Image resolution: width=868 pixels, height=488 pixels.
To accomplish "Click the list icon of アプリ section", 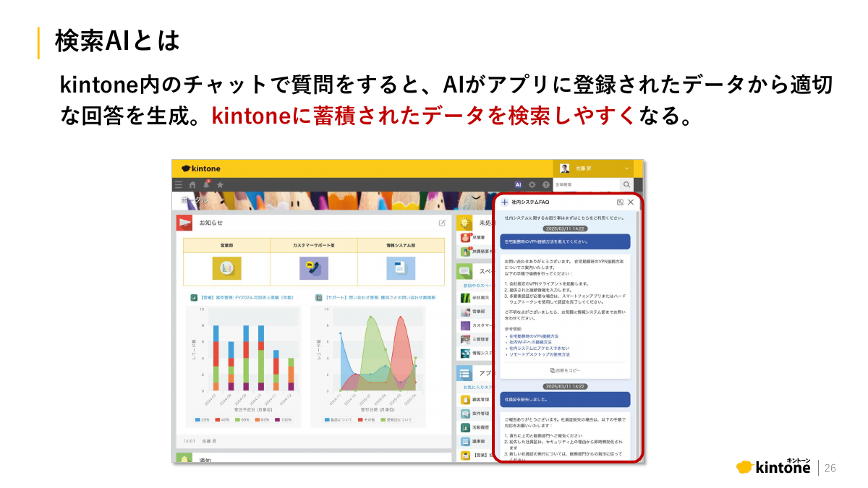I will point(464,373).
